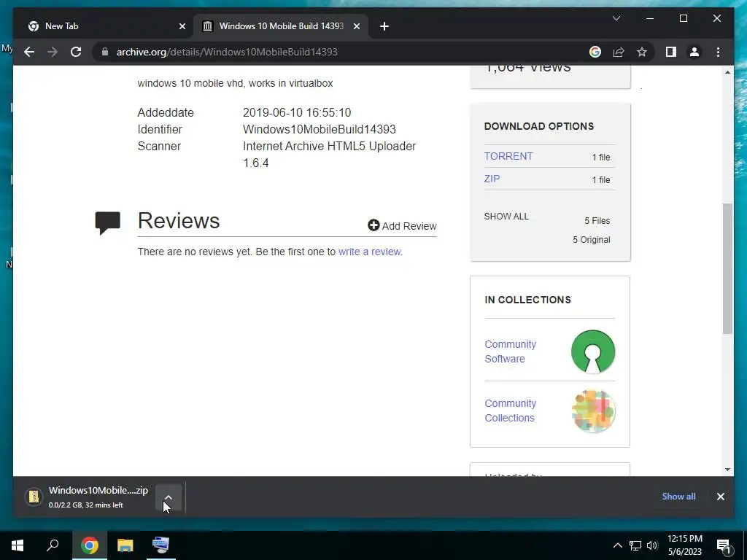The image size is (747, 560).
Task: Open the Google icon in the address bar
Action: click(595, 52)
